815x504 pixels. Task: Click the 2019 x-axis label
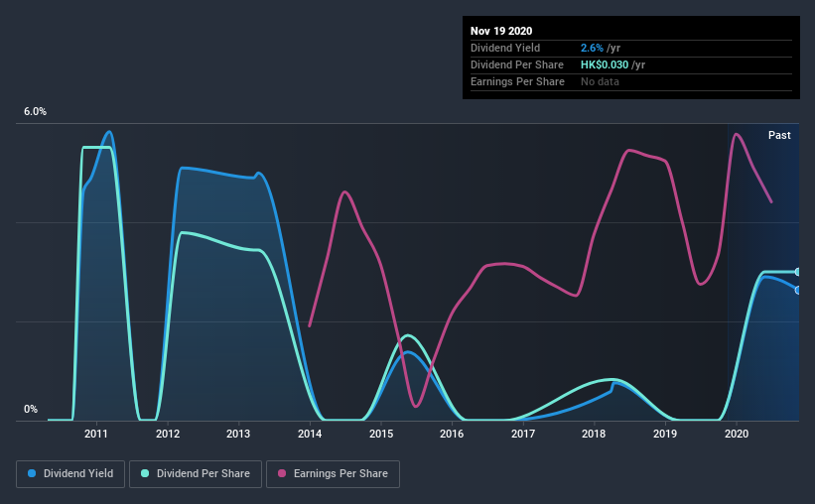[x=665, y=434]
